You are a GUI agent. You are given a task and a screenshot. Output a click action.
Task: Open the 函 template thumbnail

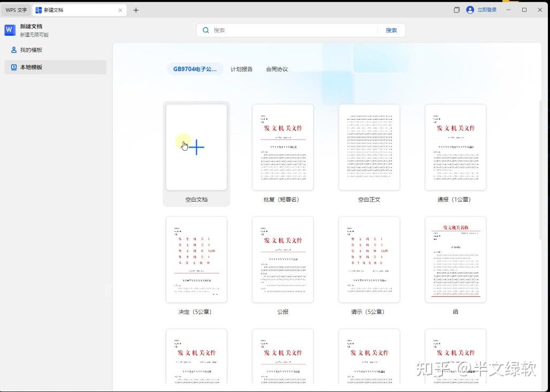(x=455, y=259)
